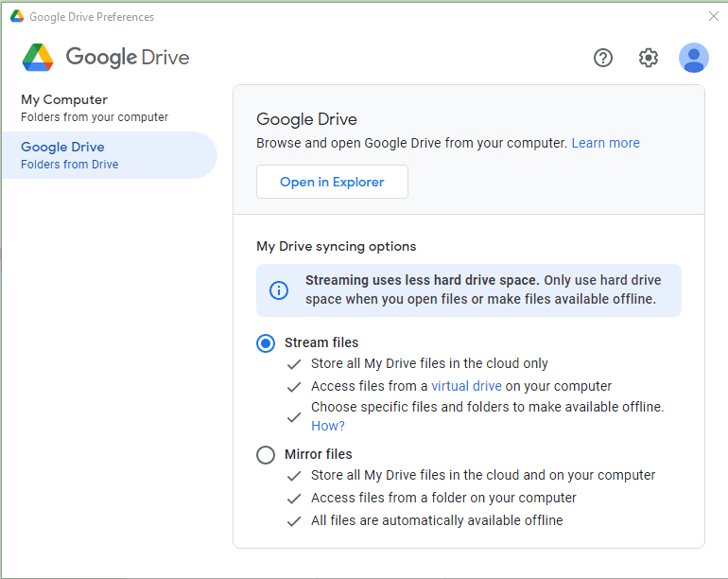This screenshot has width=728, height=579.
Task: Select the Mirror files radio button
Action: 266,455
